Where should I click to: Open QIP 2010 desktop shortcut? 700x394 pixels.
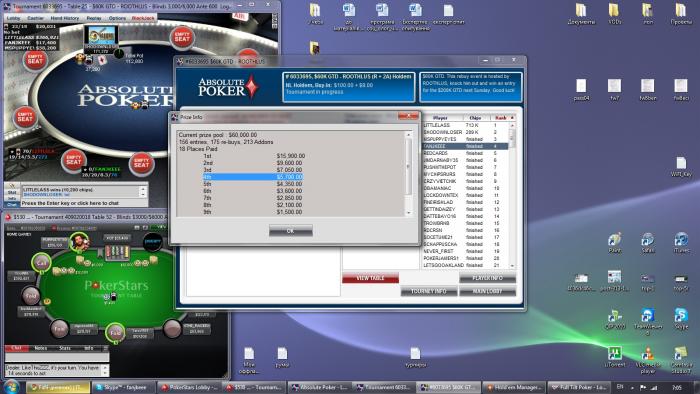tap(615, 318)
